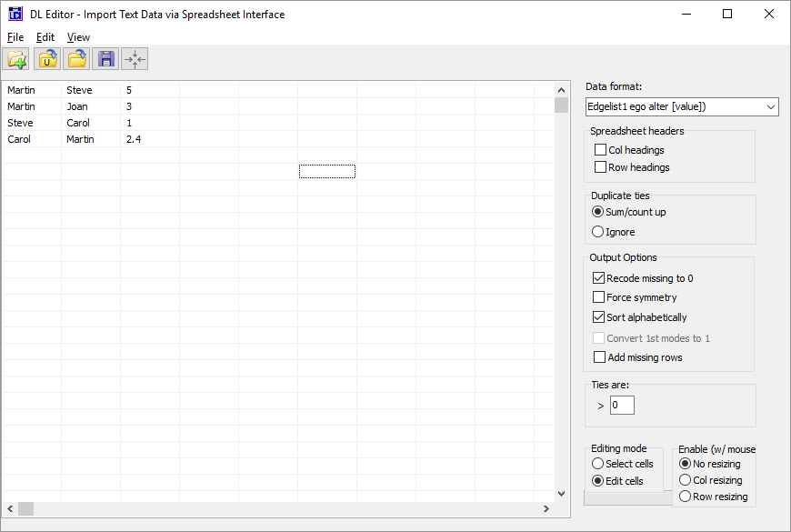Tick the Force symmetry option
The image size is (791, 532).
pos(599,297)
